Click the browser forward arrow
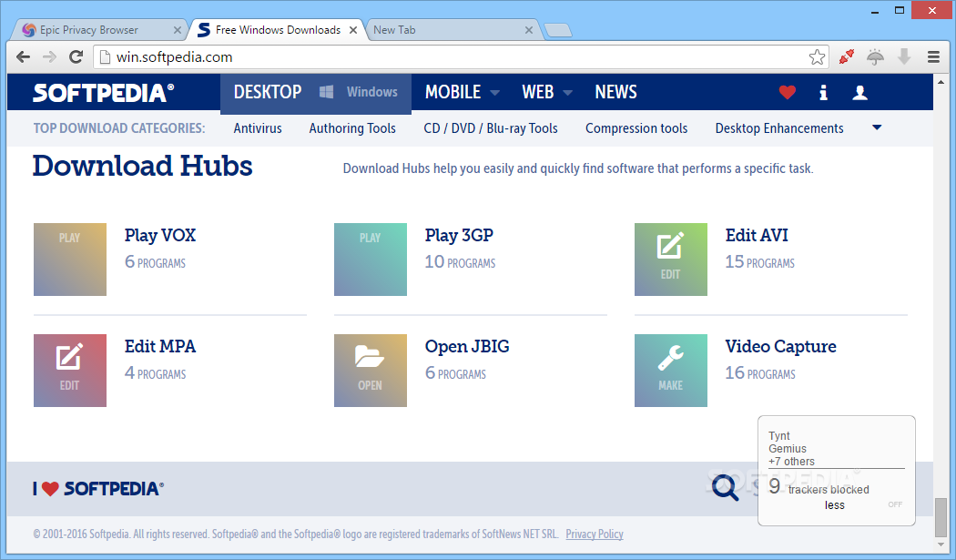 tap(49, 56)
